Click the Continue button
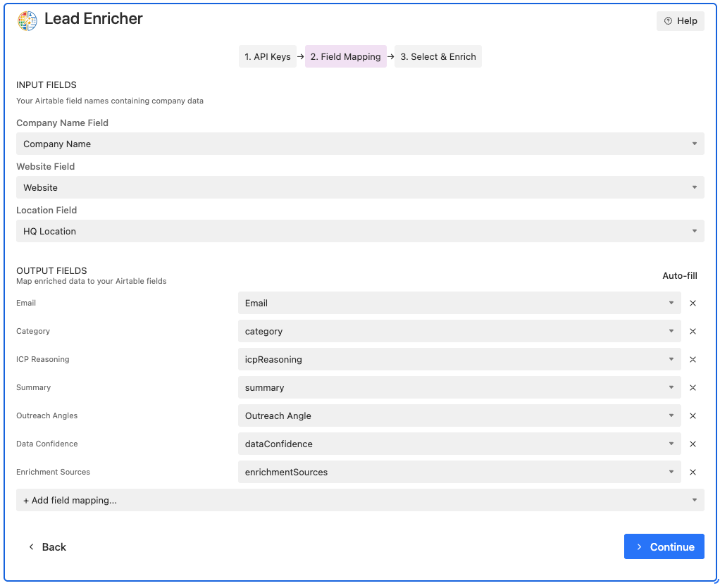This screenshot has width=720, height=588. point(663,546)
